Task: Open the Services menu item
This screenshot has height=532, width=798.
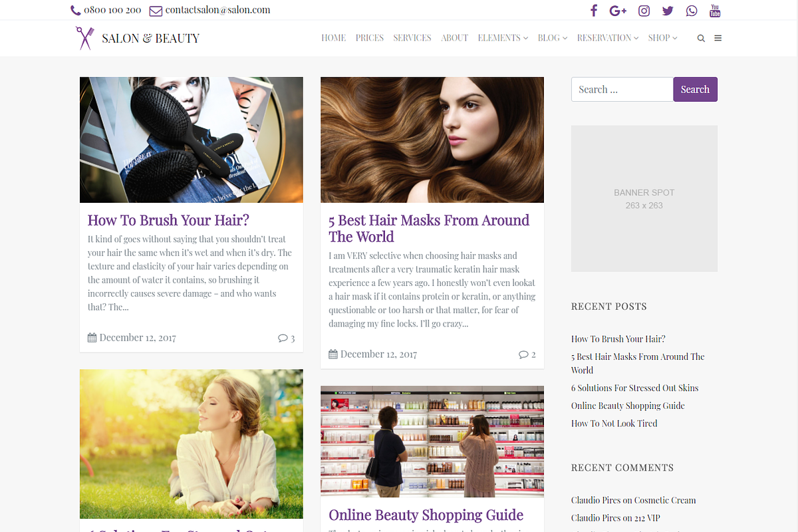Action: (412, 38)
